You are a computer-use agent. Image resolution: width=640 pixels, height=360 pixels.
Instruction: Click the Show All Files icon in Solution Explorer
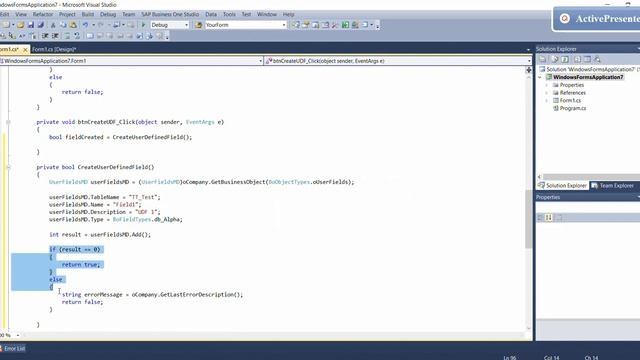[554, 59]
